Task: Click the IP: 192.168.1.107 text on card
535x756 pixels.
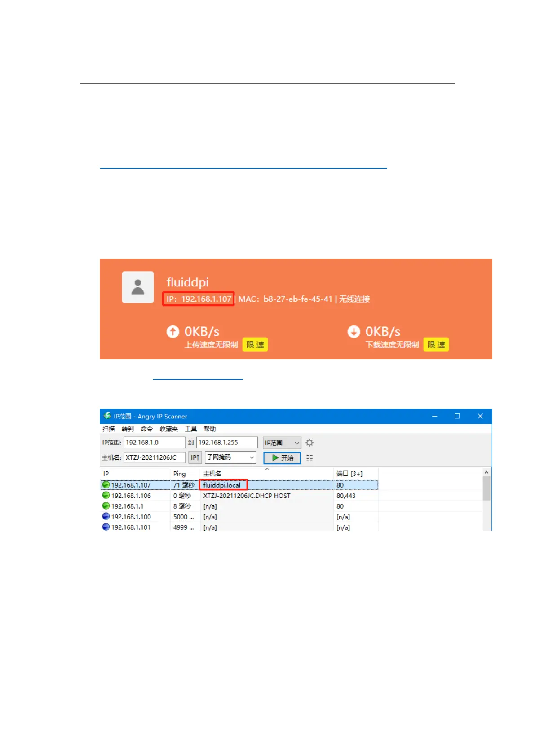Action: [x=199, y=299]
